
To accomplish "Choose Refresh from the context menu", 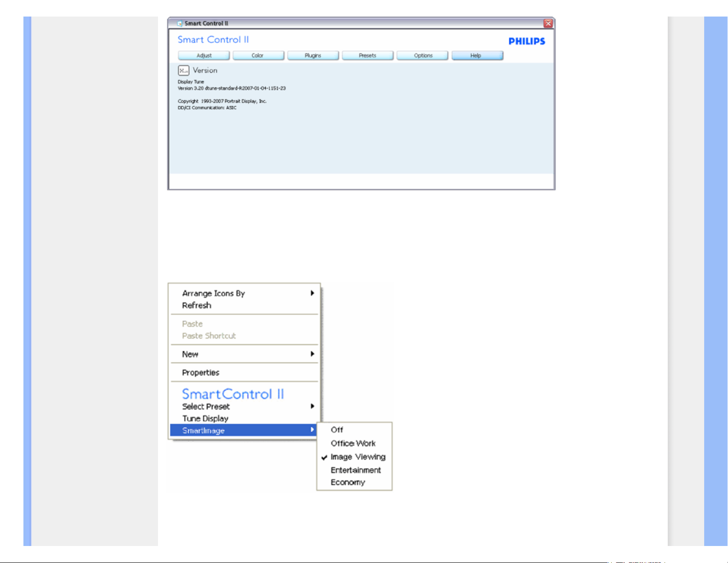I will [x=243, y=305].
